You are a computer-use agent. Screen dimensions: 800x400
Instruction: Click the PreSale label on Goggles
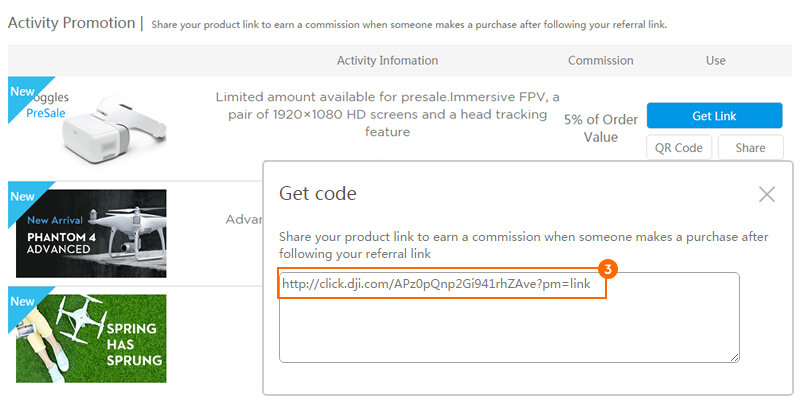point(46,113)
